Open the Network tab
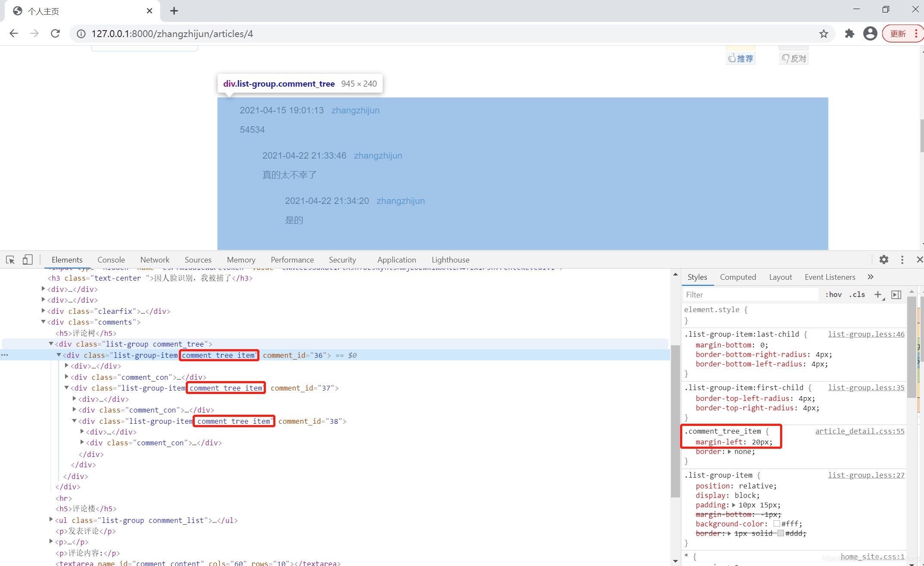The image size is (924, 566). [155, 260]
